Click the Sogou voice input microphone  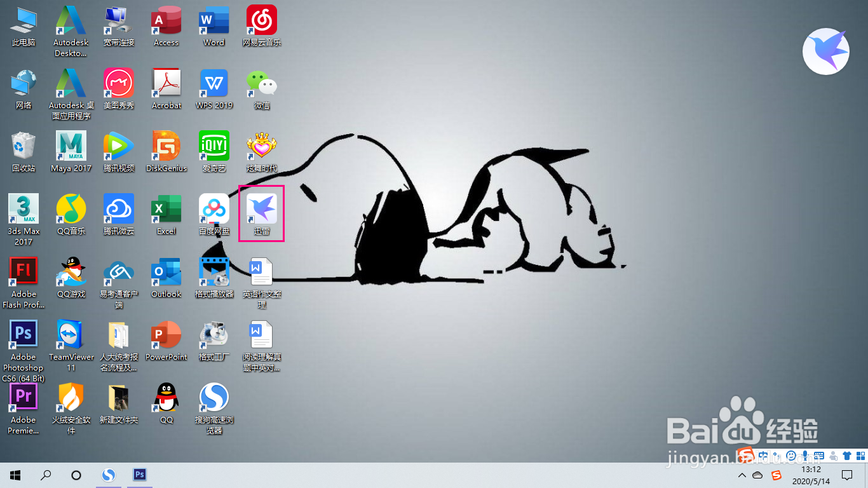[805, 455]
